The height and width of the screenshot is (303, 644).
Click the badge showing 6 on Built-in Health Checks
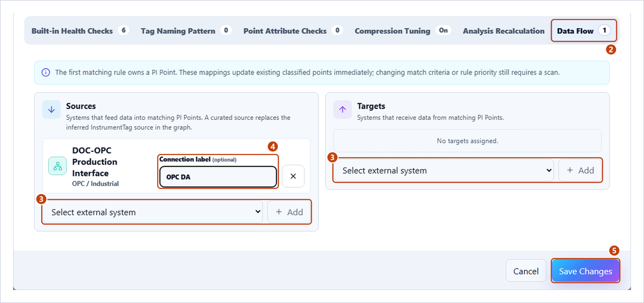point(123,30)
